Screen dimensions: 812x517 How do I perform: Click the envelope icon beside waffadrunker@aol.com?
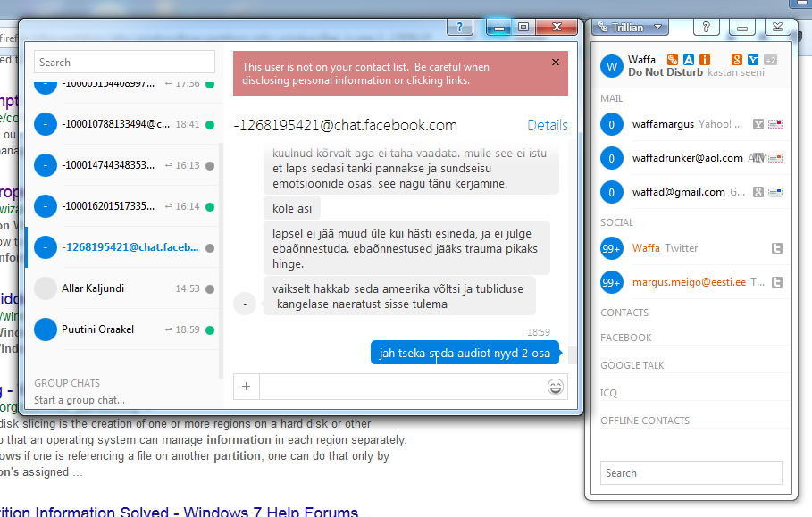tap(775, 158)
